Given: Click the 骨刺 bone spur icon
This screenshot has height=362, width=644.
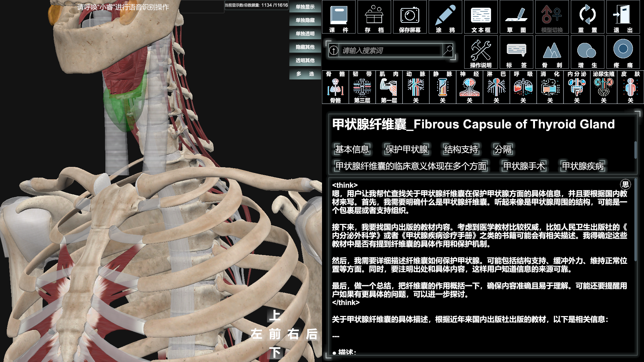Looking at the screenshot, I should click(x=552, y=52).
